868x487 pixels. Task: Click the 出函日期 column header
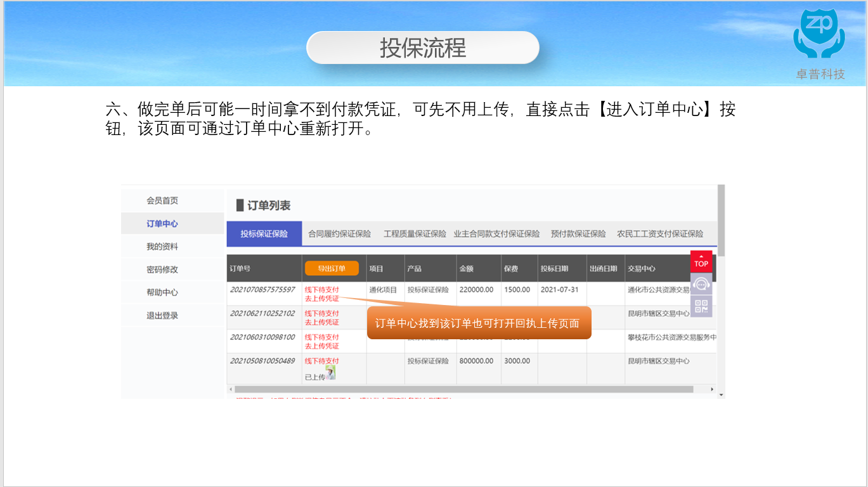(x=603, y=269)
